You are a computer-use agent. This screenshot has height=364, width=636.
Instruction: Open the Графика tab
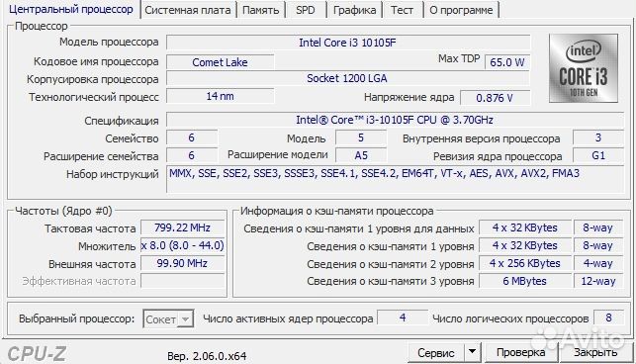(354, 10)
